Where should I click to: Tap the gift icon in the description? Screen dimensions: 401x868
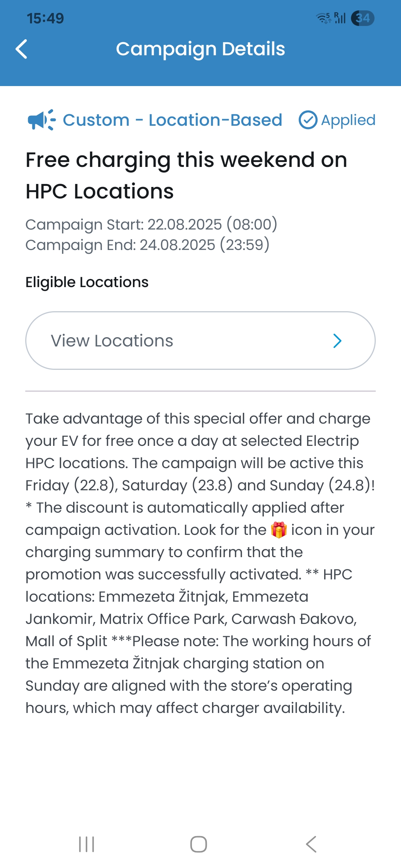click(x=279, y=530)
